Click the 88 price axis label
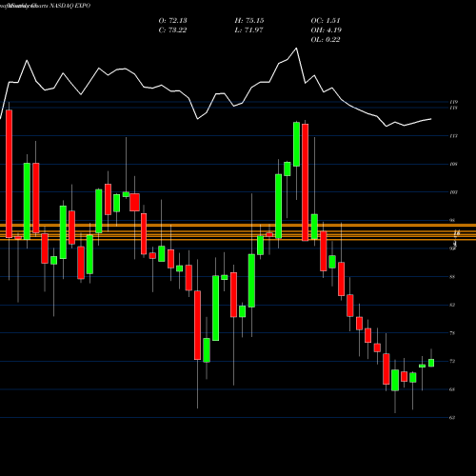The image size is (476, 476). [x=452, y=277]
